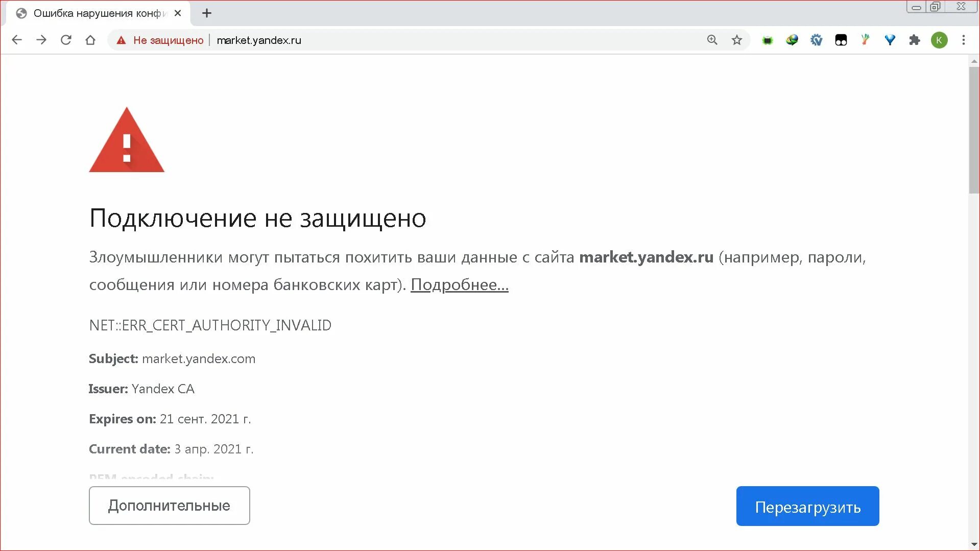Image resolution: width=980 pixels, height=551 pixels.
Task: Open the green bug extension icon
Action: pyautogui.click(x=768, y=40)
